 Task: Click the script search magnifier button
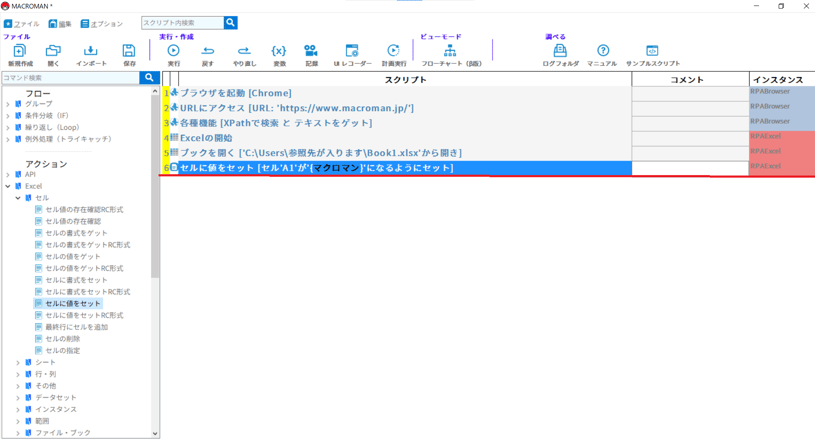pyautogui.click(x=231, y=22)
